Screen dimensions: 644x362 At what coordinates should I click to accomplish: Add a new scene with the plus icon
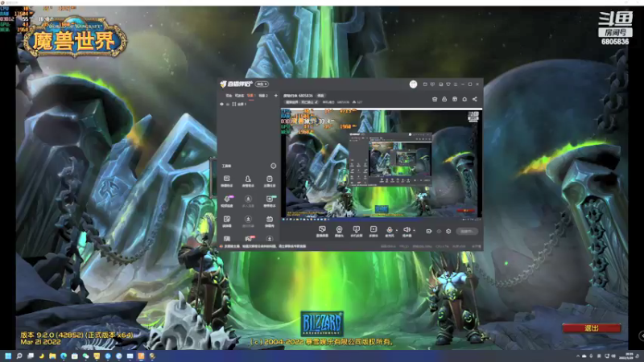tap(275, 95)
